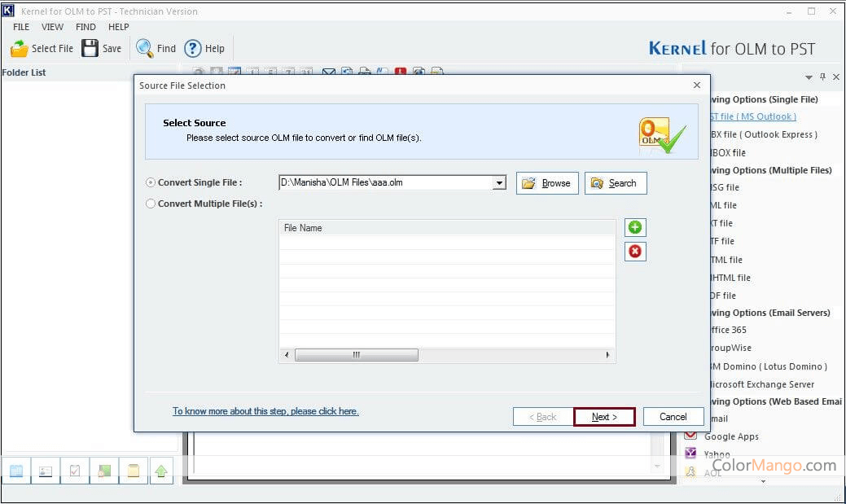This screenshot has width=846, height=504.
Task: Click the Next button
Action: coord(604,417)
